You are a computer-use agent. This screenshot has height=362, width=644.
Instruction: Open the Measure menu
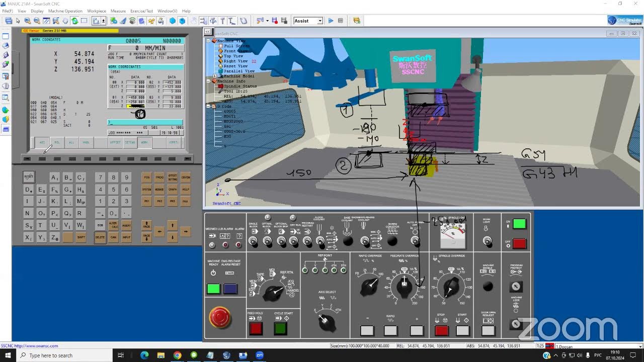coord(118,11)
